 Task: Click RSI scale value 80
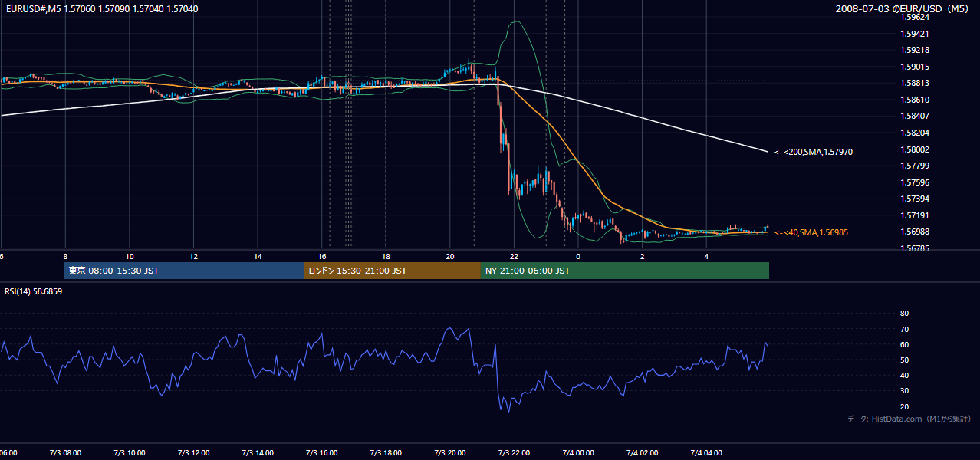(x=904, y=314)
